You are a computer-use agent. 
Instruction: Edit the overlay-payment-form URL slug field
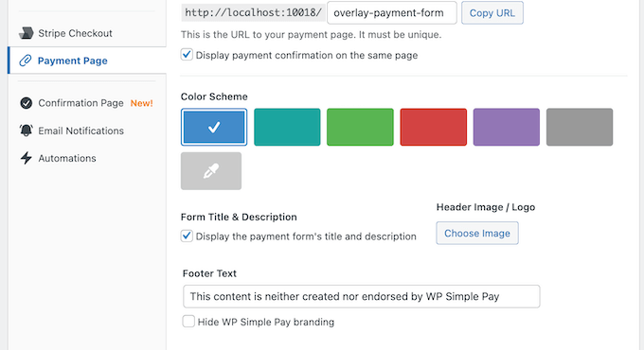click(x=392, y=13)
